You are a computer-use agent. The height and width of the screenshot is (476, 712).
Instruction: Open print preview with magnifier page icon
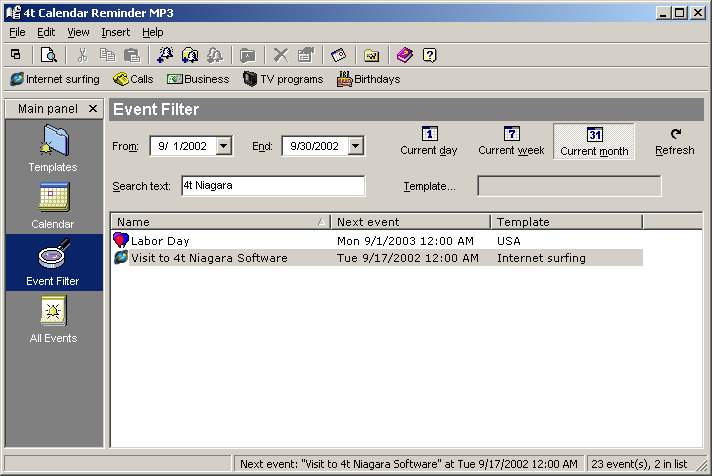tap(49, 55)
